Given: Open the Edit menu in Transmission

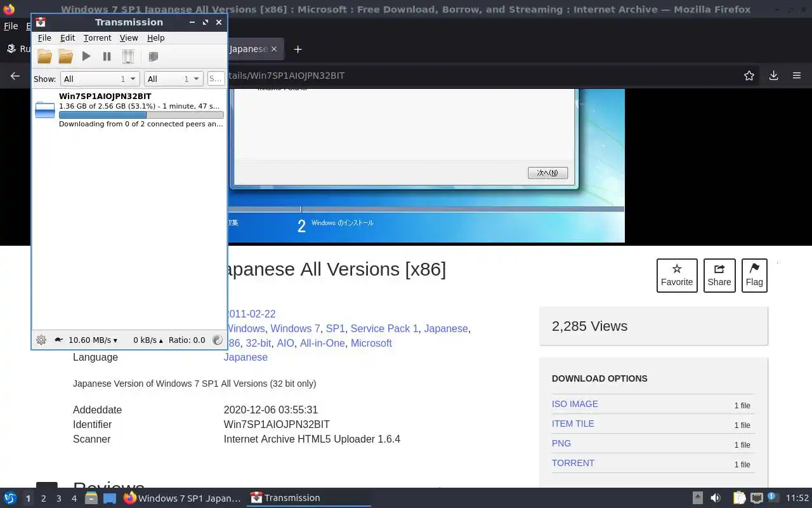Looking at the screenshot, I should tap(67, 38).
